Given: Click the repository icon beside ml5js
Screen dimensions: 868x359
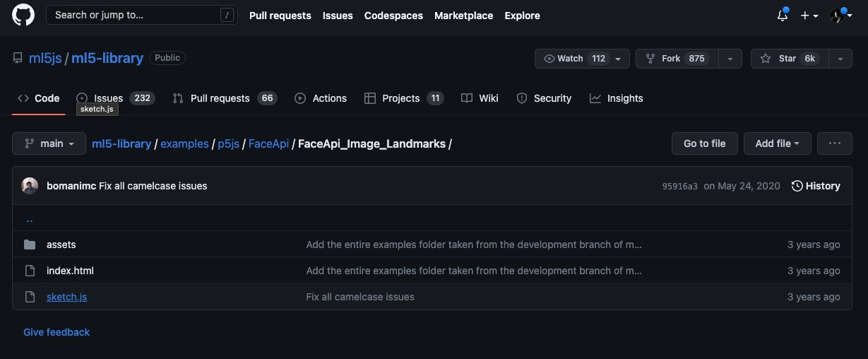Looking at the screenshot, I should [18, 58].
